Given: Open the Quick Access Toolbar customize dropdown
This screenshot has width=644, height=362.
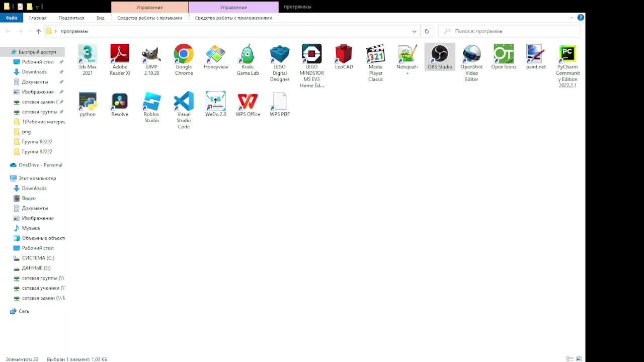Looking at the screenshot, I should [x=37, y=7].
